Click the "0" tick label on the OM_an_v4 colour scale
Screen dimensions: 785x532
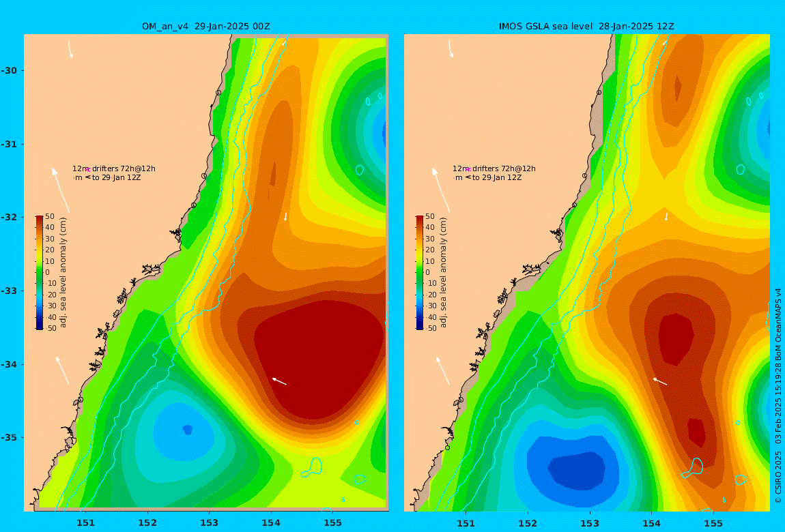48,273
